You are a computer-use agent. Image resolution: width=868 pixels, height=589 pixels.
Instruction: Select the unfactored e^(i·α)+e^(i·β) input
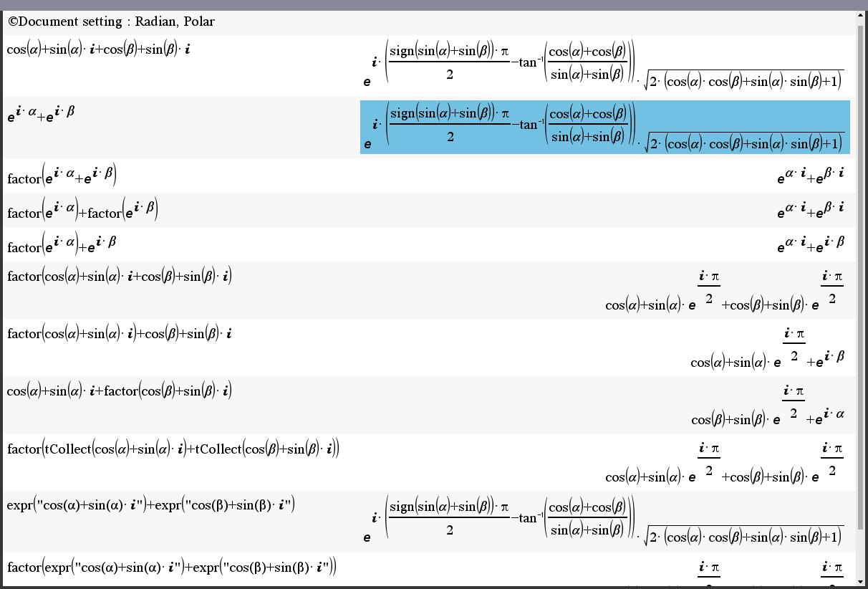41,114
